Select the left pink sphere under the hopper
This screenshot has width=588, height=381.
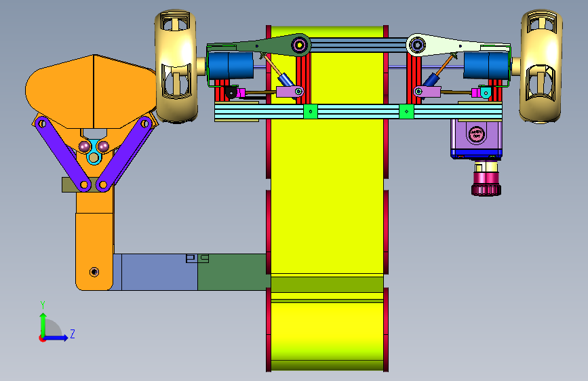pos(84,146)
